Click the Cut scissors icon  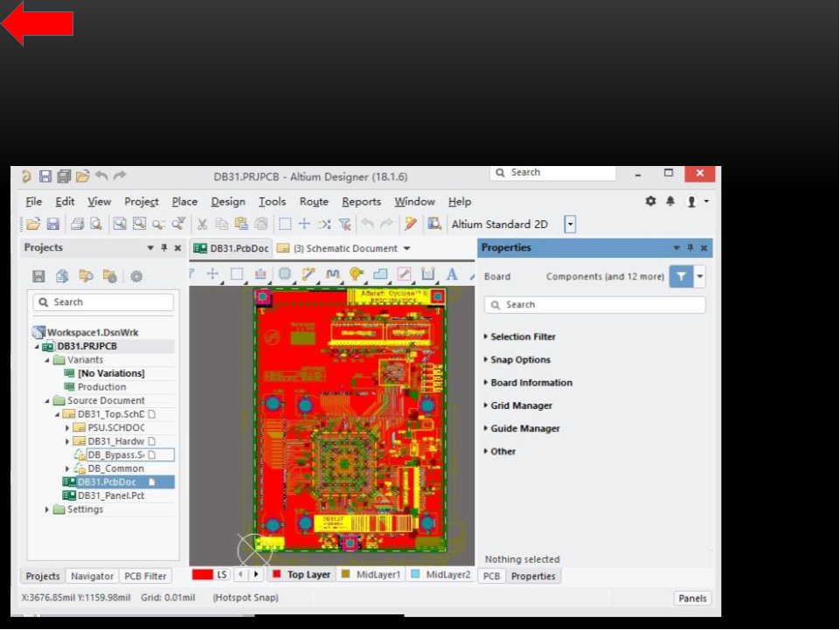coord(202,224)
